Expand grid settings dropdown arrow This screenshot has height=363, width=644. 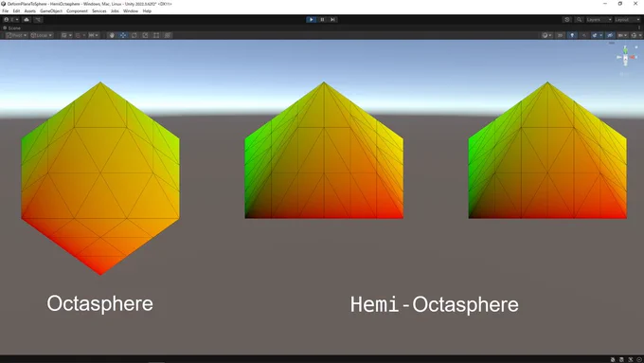(70, 35)
